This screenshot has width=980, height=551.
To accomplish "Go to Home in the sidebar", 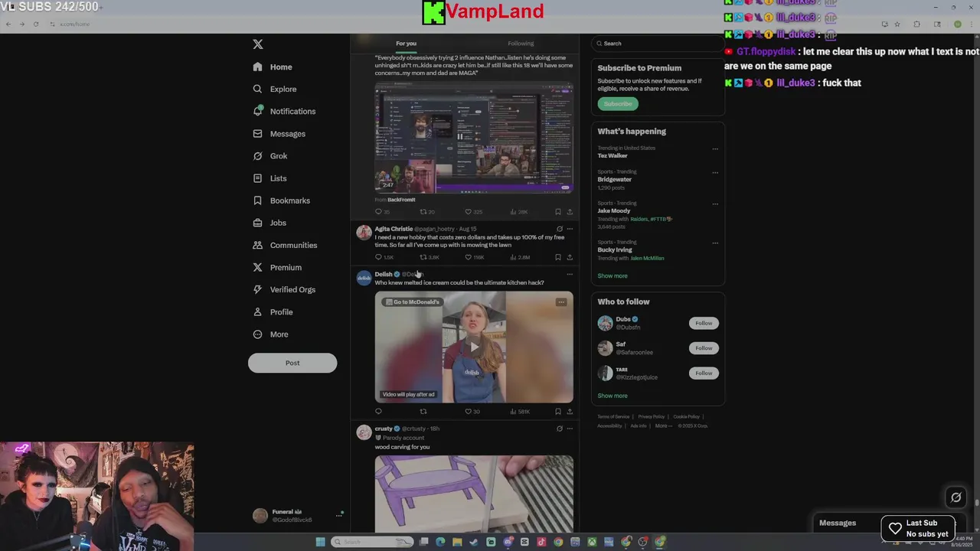I will click(x=273, y=67).
